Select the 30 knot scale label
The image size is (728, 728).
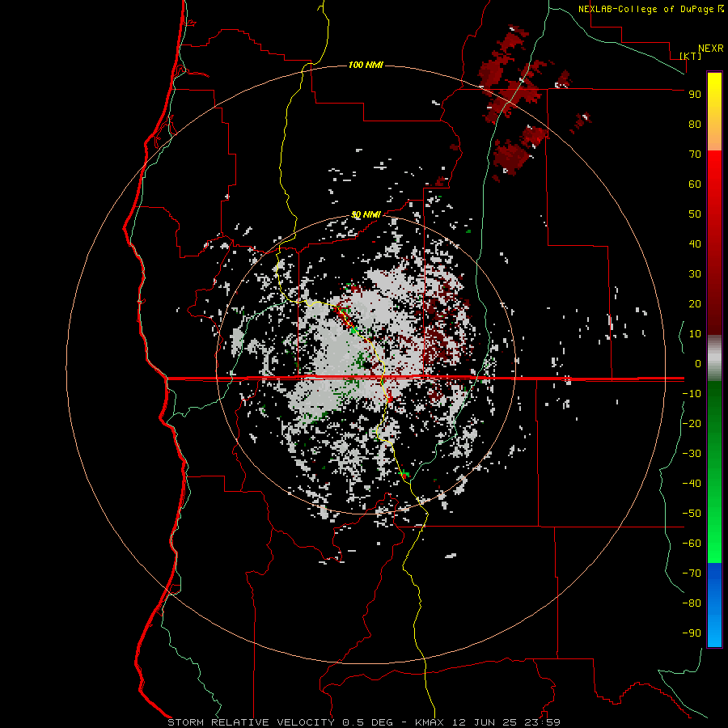click(695, 274)
